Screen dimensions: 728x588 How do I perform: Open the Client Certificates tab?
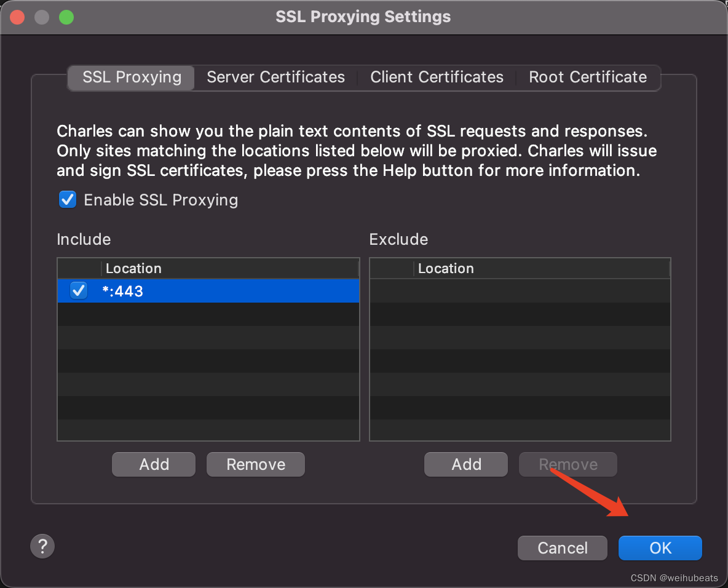point(437,77)
